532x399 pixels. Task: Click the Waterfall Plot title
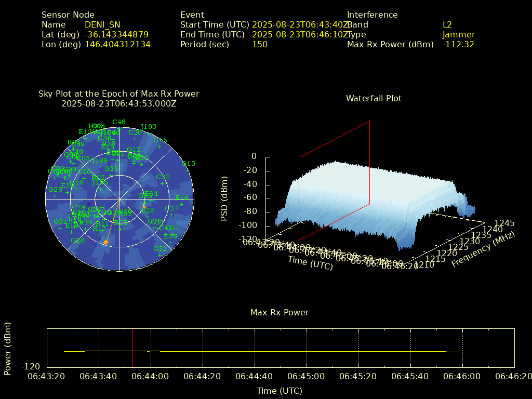tap(374, 98)
